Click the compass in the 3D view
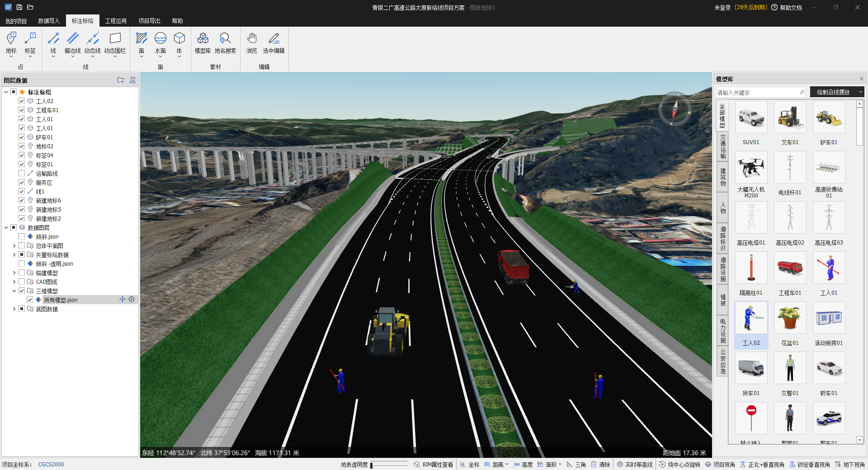Image resolution: width=868 pixels, height=470 pixels. (x=675, y=109)
